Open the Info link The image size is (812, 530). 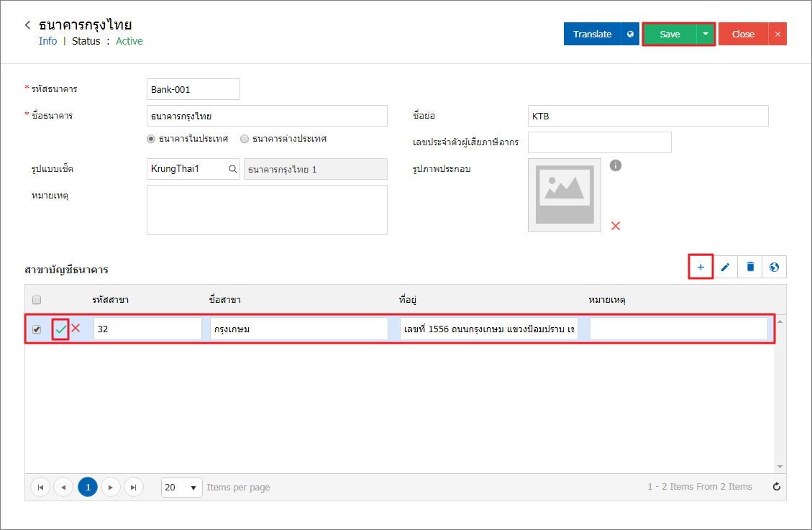(x=47, y=41)
